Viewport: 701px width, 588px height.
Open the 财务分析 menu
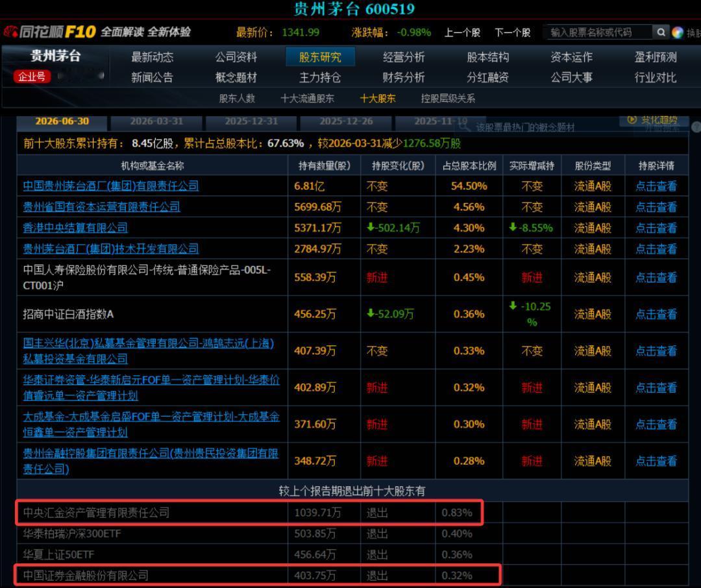(404, 77)
